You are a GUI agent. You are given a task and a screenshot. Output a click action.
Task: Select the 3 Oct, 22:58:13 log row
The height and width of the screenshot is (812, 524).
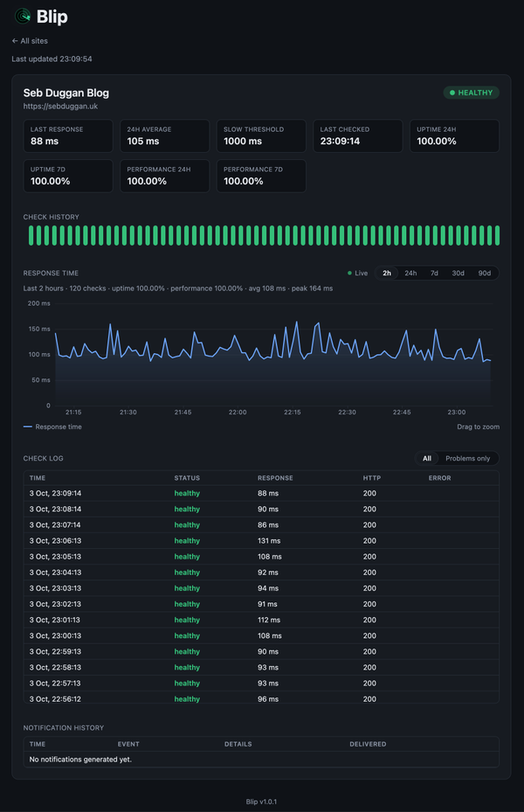(261, 667)
